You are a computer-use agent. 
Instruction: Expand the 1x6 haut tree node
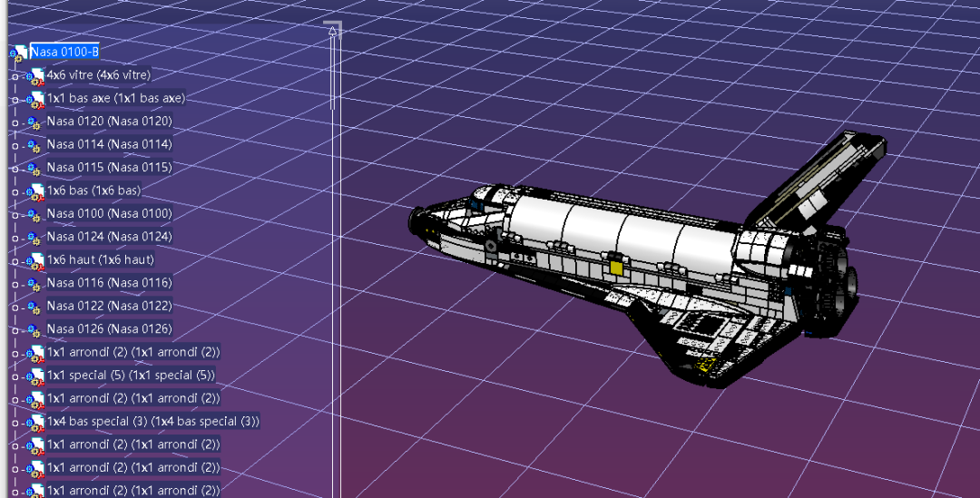pos(15,262)
